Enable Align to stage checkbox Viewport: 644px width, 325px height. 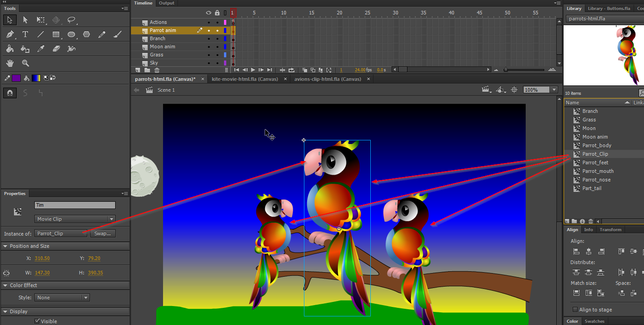tap(575, 310)
